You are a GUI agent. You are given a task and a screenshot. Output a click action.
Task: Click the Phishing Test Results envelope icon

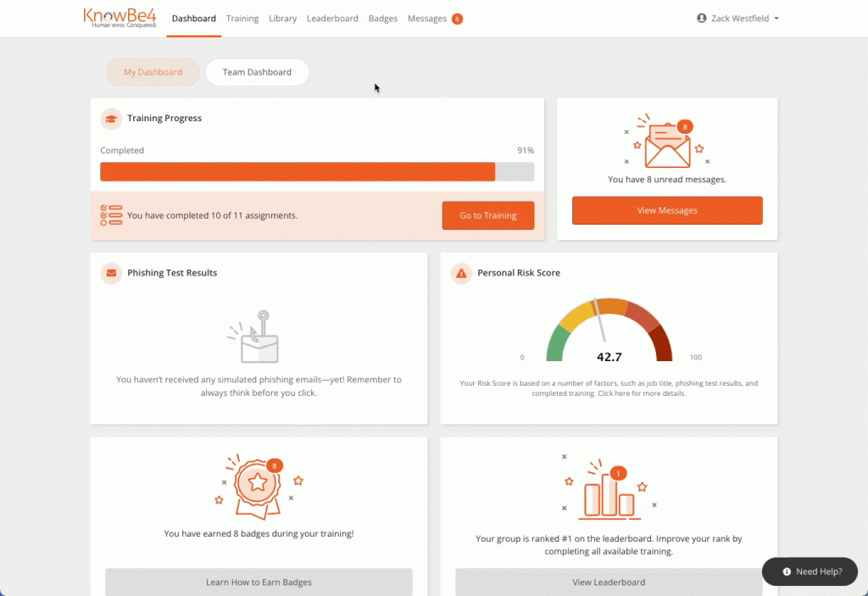click(x=111, y=273)
